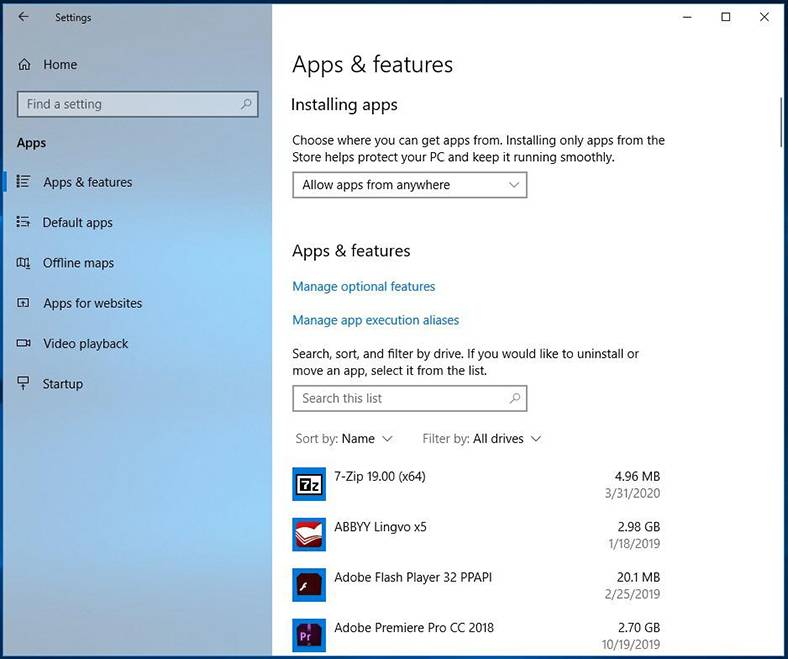Go back with the Settings back arrow
Image resolution: width=788 pixels, height=659 pixels.
(x=23, y=17)
